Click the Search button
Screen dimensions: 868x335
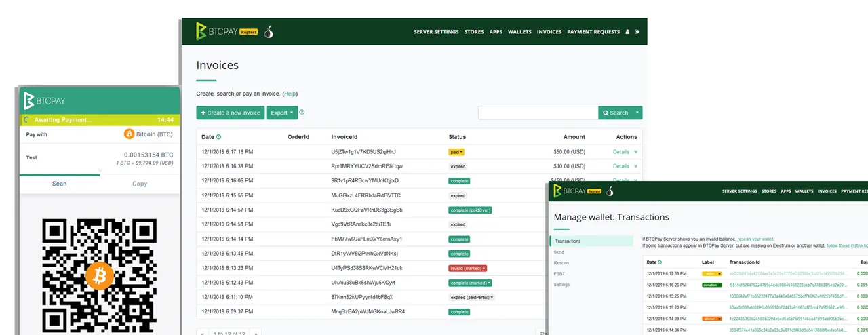tap(615, 113)
